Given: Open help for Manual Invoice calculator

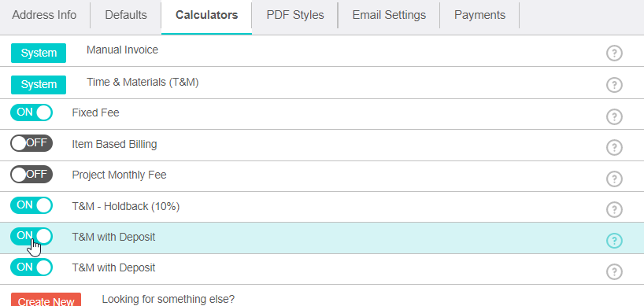Looking at the screenshot, I should coord(614,53).
